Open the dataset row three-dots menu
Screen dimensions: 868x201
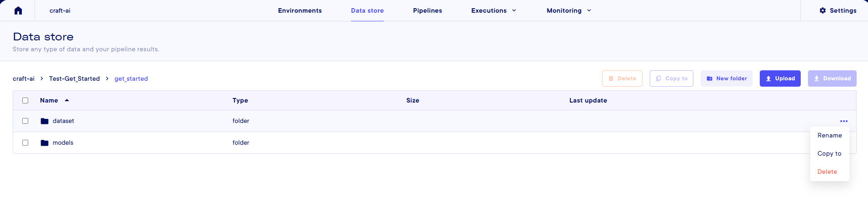844,121
